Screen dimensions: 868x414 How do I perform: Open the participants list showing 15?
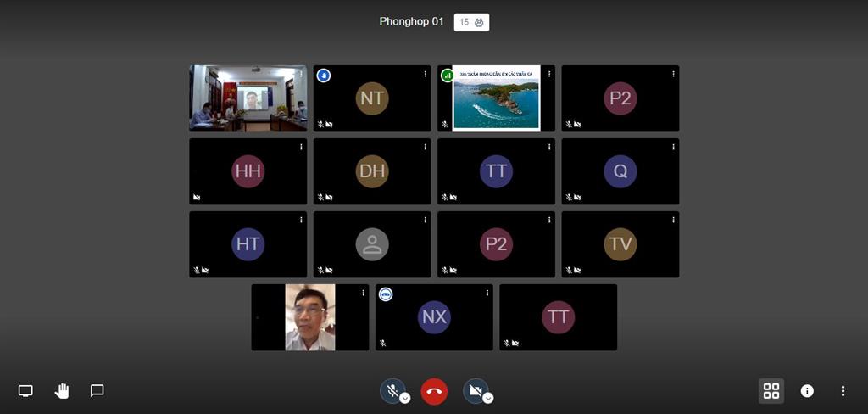[x=471, y=22]
